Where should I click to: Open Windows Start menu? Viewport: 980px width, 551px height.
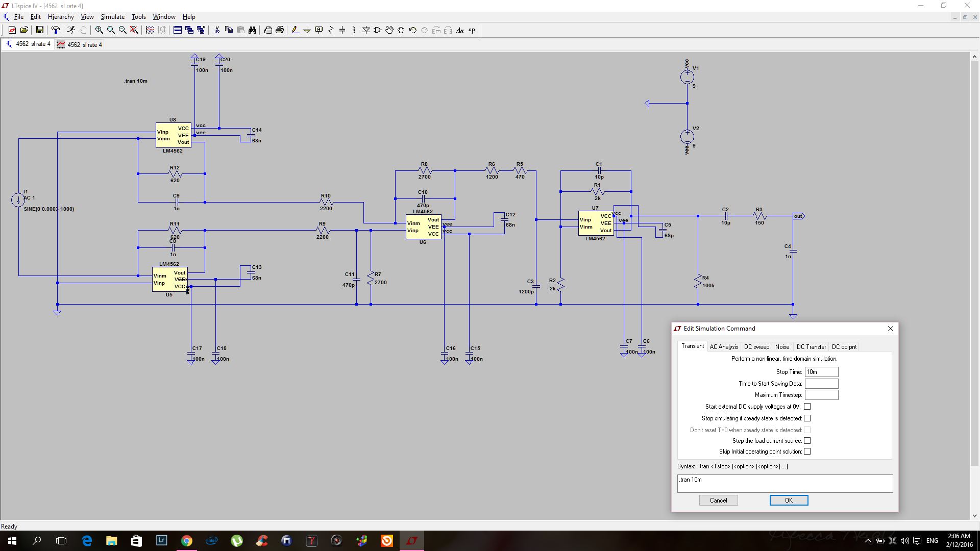12,541
